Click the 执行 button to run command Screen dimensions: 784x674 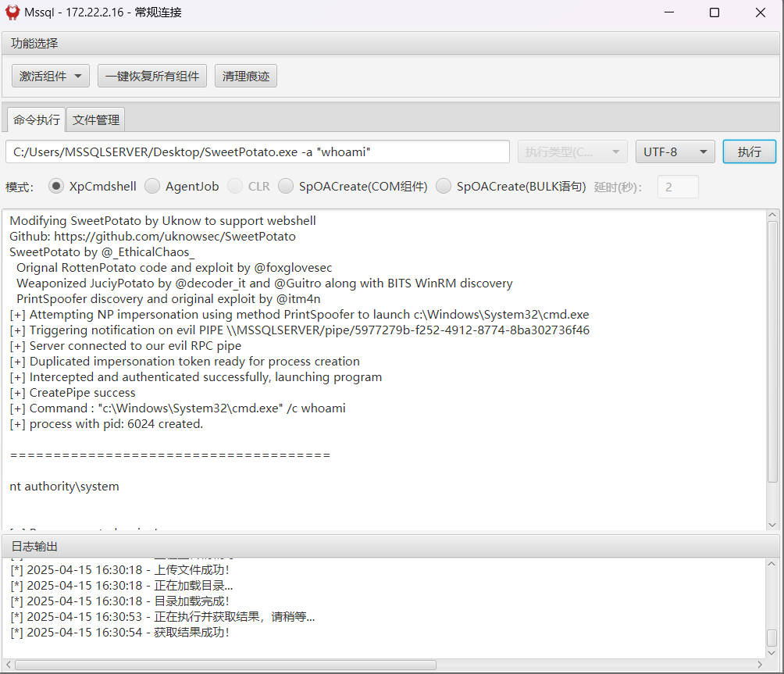tap(749, 152)
